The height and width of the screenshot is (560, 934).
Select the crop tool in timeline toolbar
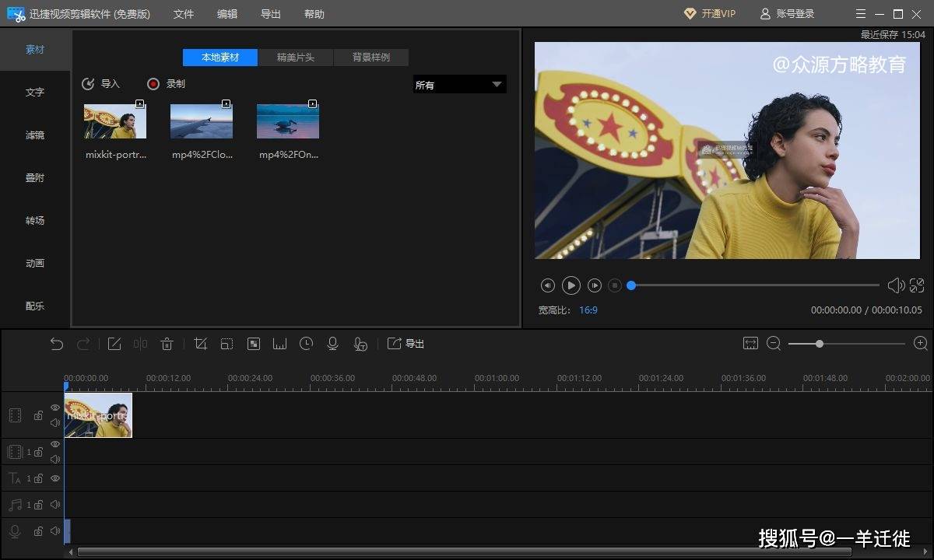[x=200, y=344]
